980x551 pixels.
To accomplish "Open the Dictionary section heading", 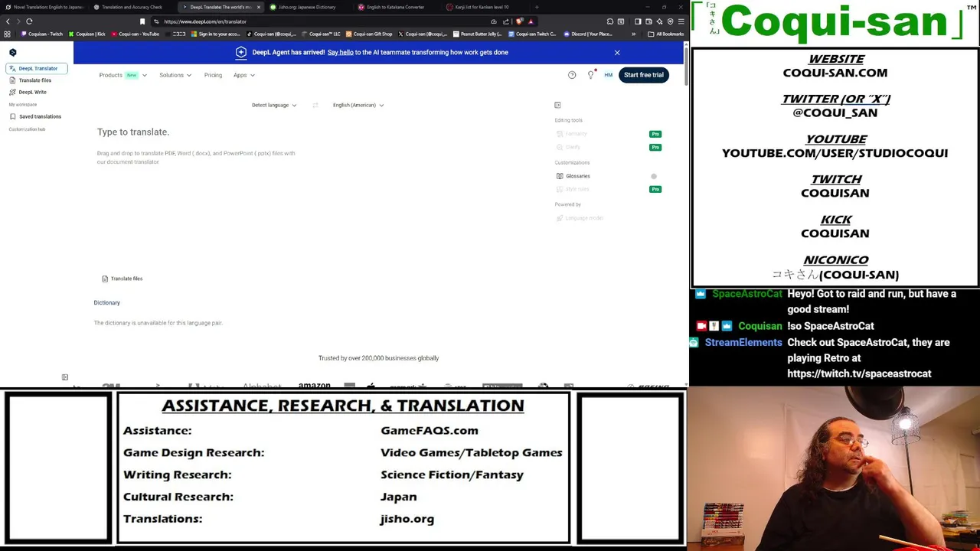I will [x=107, y=303].
